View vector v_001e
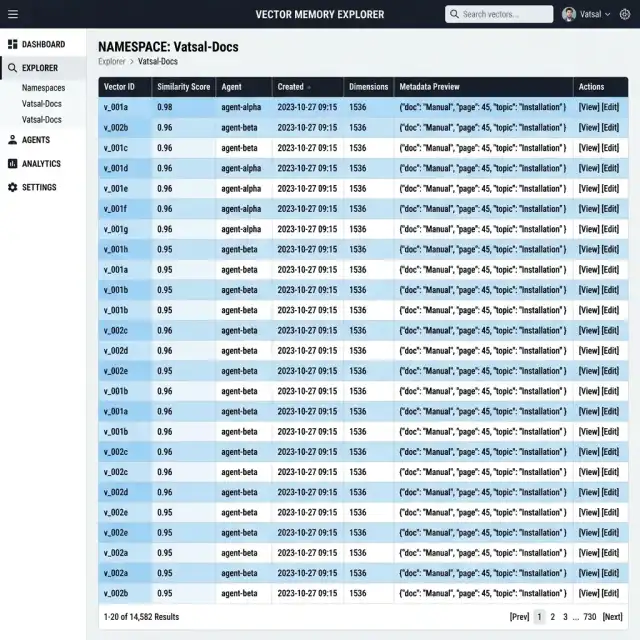Screen dimensions: 640x640 tap(589, 189)
